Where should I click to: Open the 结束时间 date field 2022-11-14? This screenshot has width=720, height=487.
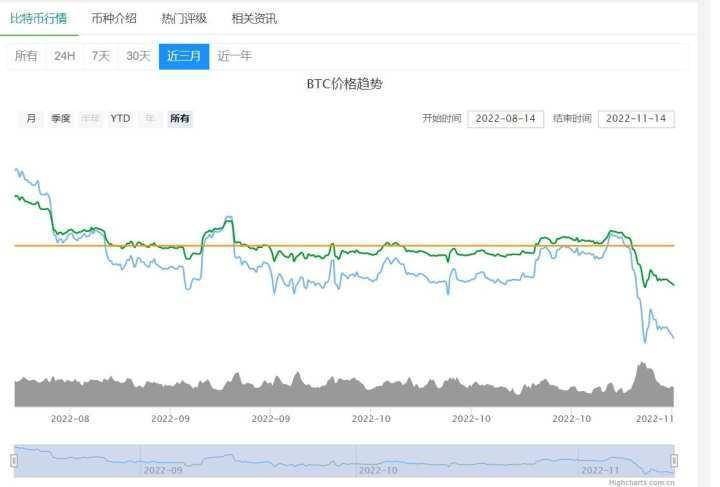(636, 118)
